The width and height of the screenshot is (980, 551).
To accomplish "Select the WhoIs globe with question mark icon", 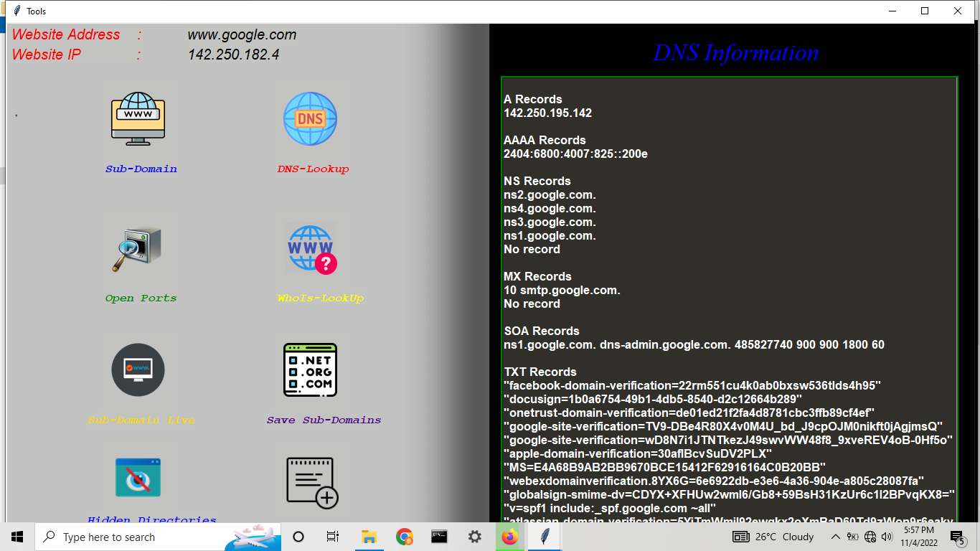I will 311,249.
